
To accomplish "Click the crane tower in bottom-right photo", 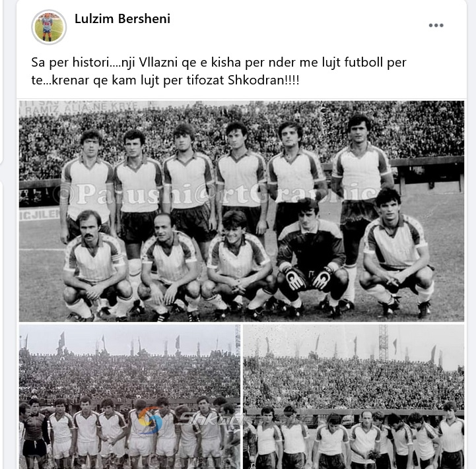I will point(383,343).
